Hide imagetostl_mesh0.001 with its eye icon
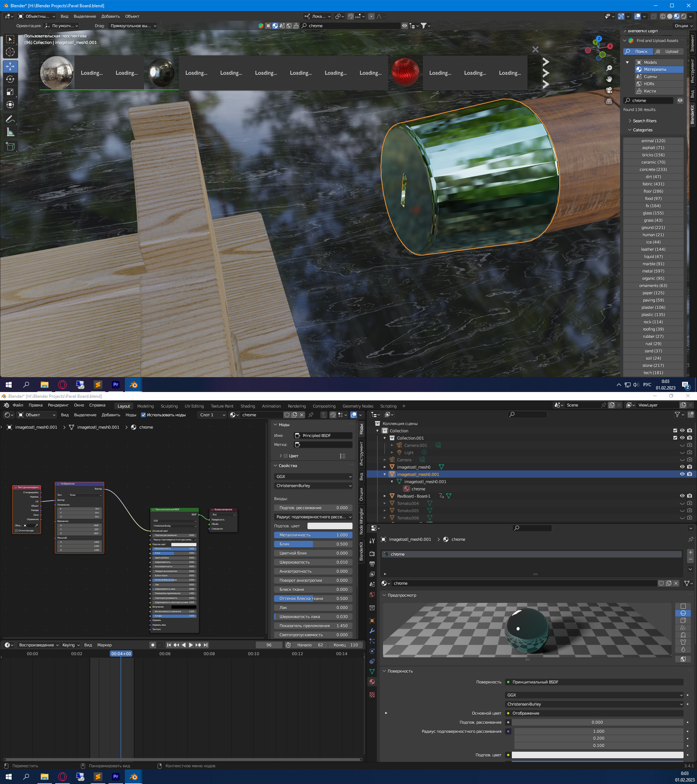Screen dimensions: 697x784 [x=682, y=474]
